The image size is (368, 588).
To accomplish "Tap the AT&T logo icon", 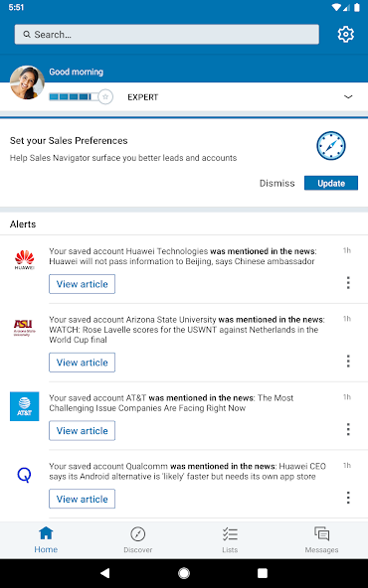I will 25,406.
